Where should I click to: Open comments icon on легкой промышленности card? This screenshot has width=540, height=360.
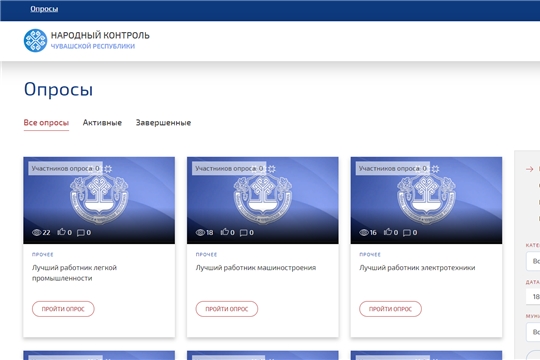click(81, 233)
